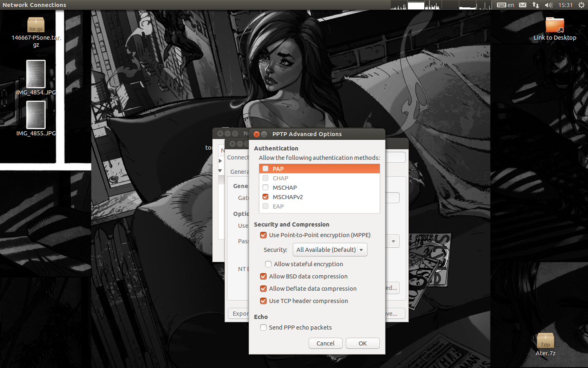Image resolution: width=588 pixels, height=368 pixels.
Task: Click the PPTP Advanced Options title text
Action: (307, 134)
